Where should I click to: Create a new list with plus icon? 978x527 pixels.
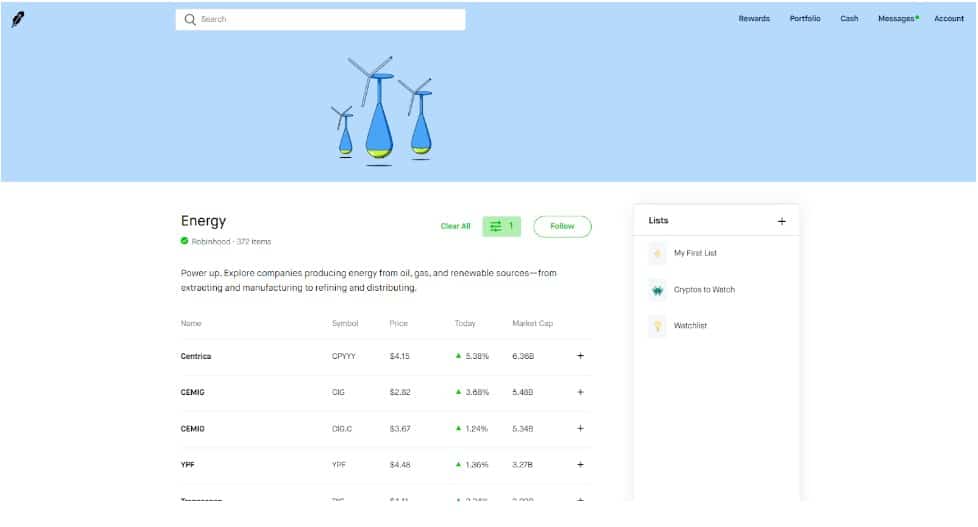pyautogui.click(x=781, y=221)
